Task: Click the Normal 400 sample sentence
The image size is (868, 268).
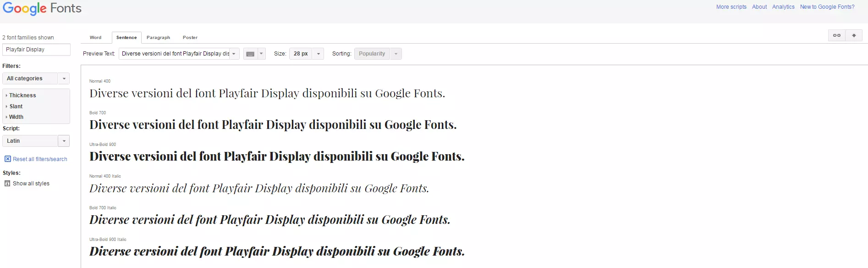Action: point(267,94)
